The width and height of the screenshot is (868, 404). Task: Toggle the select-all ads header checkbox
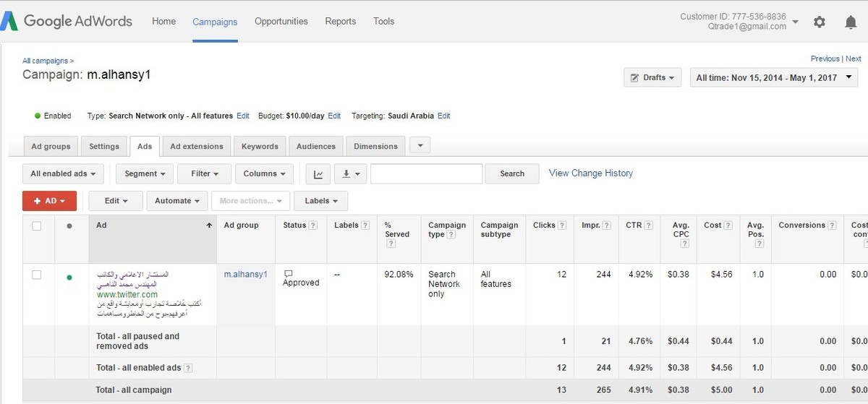tap(37, 226)
